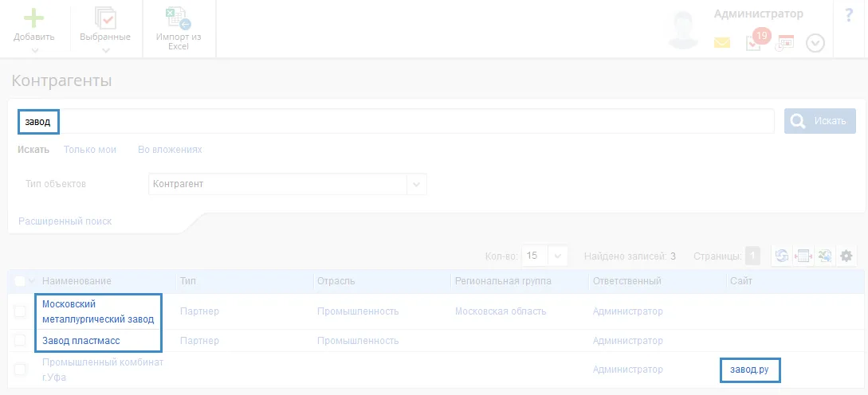Switch to the Во вложениях tab

coord(170,150)
